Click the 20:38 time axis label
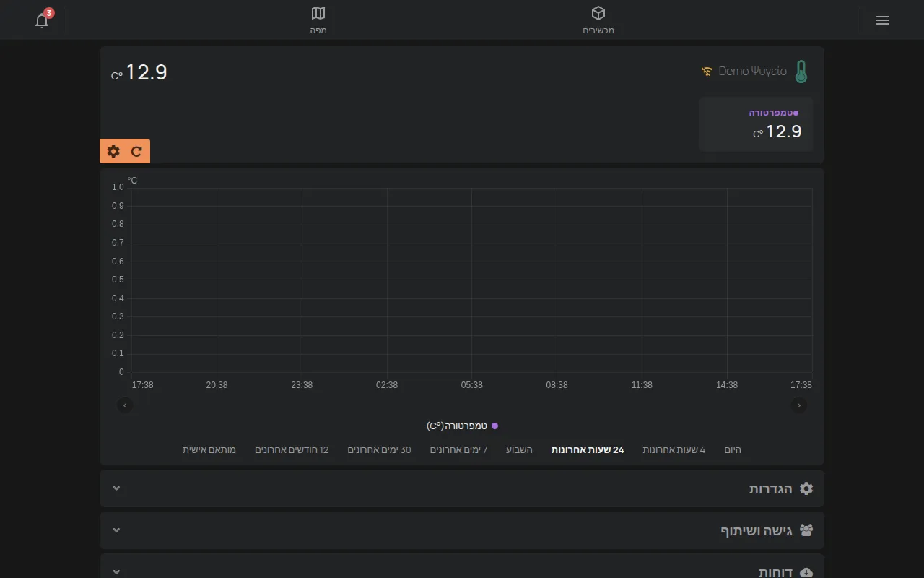This screenshot has width=924, height=578. click(217, 385)
